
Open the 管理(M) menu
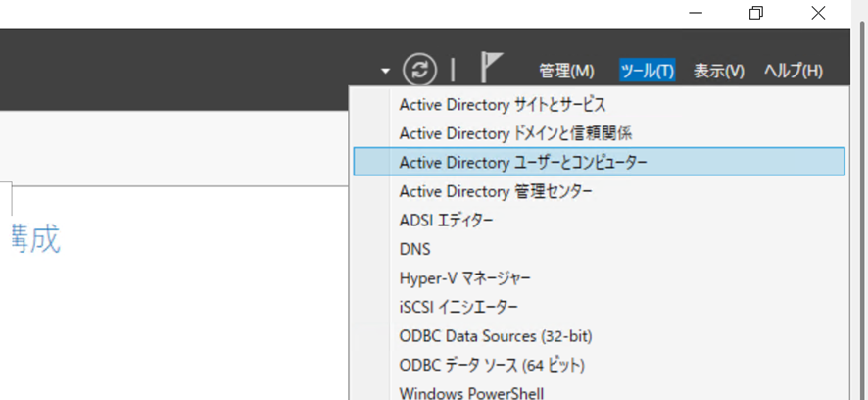pos(566,71)
